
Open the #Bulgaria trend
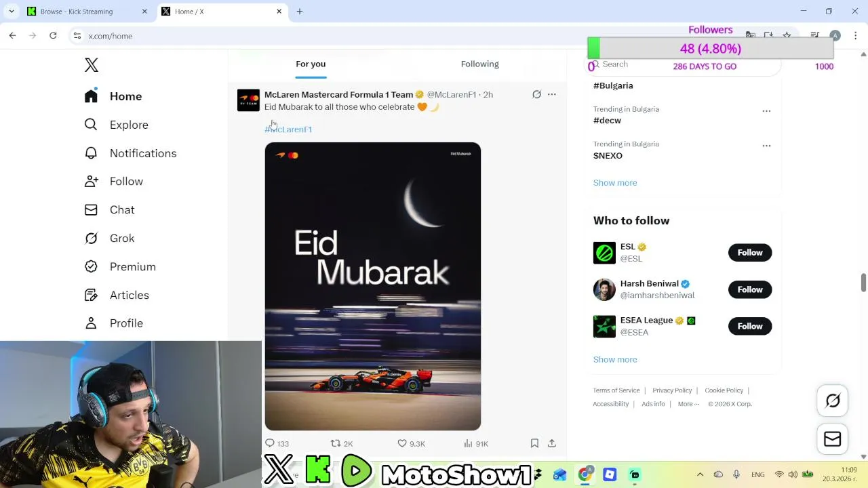tap(613, 85)
